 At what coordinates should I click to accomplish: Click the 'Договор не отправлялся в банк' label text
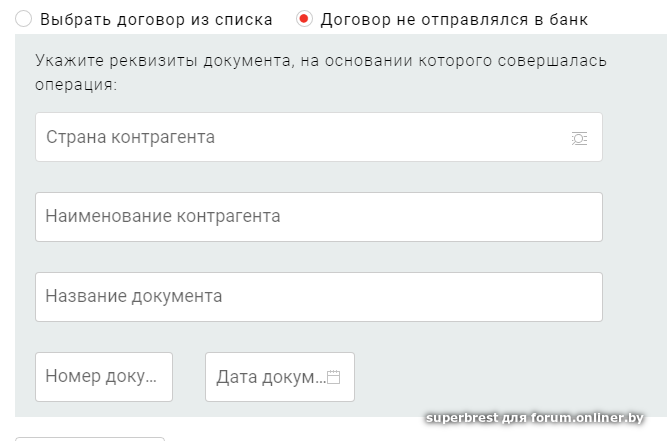click(x=454, y=19)
